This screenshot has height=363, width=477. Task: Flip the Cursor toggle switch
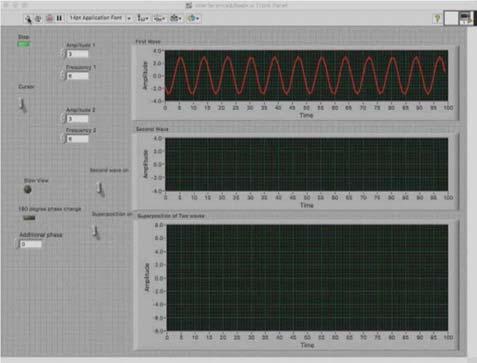click(x=23, y=105)
